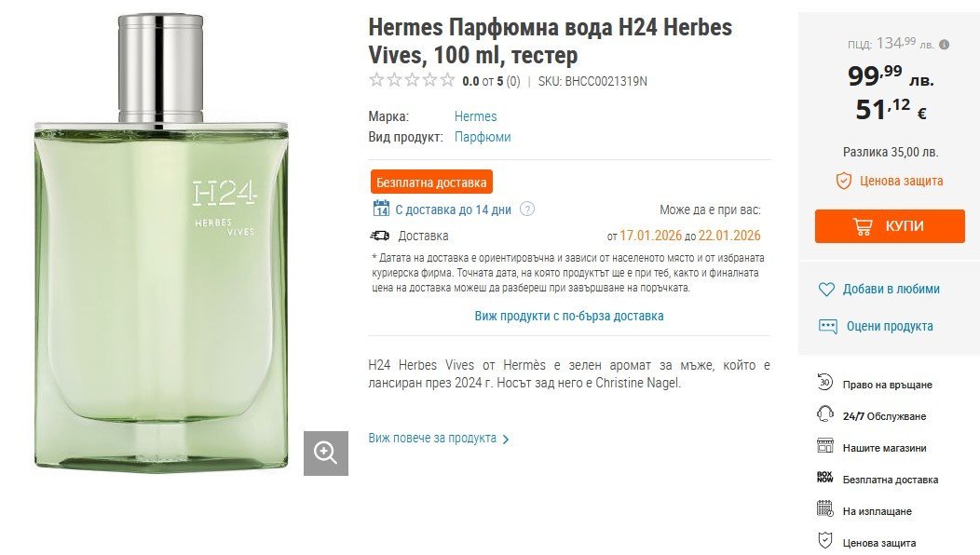Expand Виж повече за продукта
This screenshot has width=980, height=555.
pyautogui.click(x=438, y=439)
